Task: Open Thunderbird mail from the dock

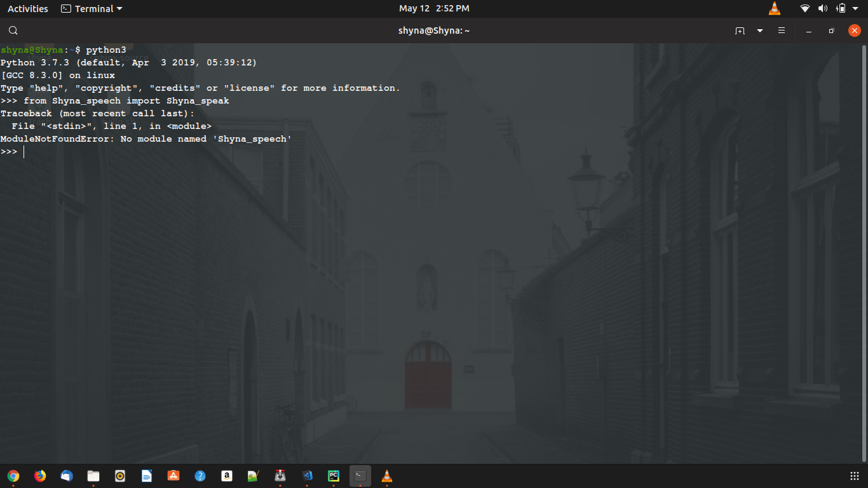Action: pos(67,475)
